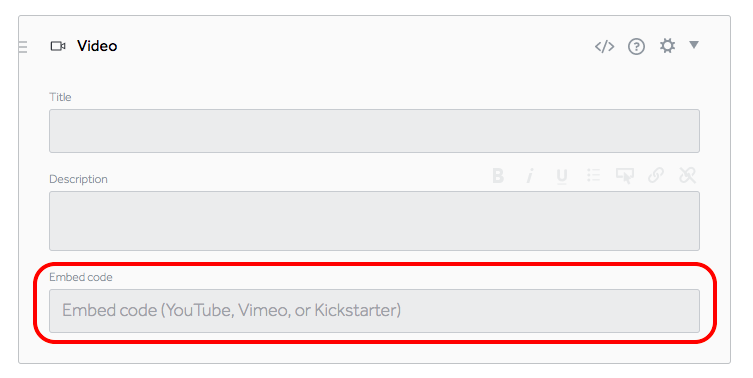Open the help question mark icon
The width and height of the screenshot is (753, 378).
tap(636, 47)
